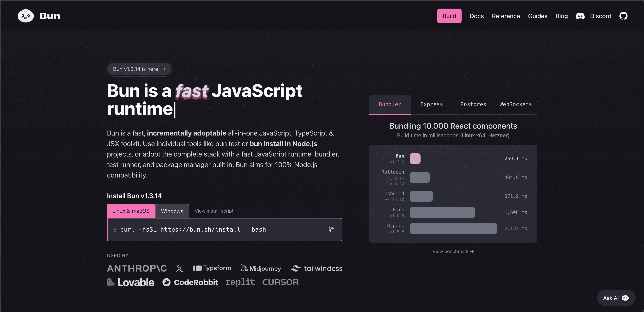Screen dimensions: 644x312
Task: Click the Ask AI button
Action: click(x=616, y=298)
